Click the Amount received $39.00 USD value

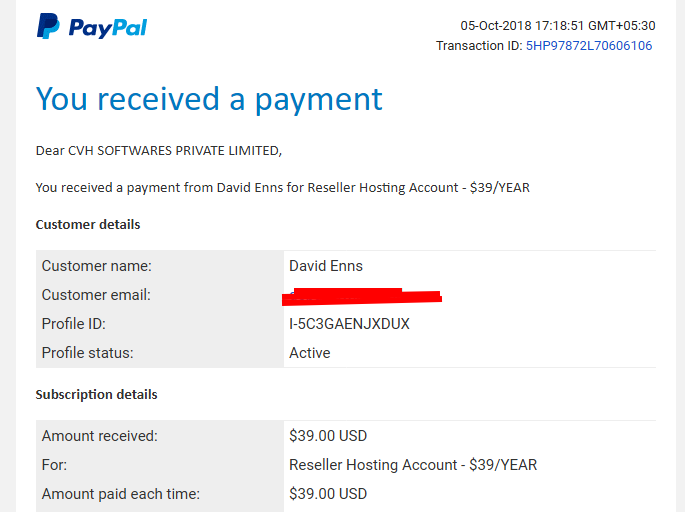(328, 436)
